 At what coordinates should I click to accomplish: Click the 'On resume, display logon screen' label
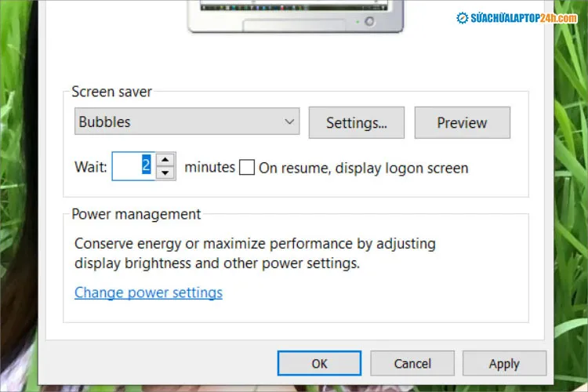click(x=363, y=168)
